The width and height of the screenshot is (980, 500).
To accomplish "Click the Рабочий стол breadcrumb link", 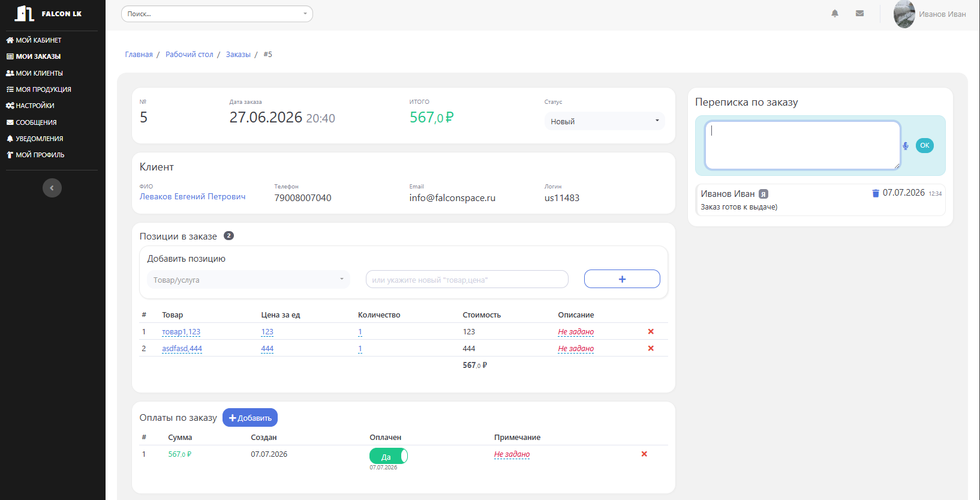I will (x=190, y=55).
